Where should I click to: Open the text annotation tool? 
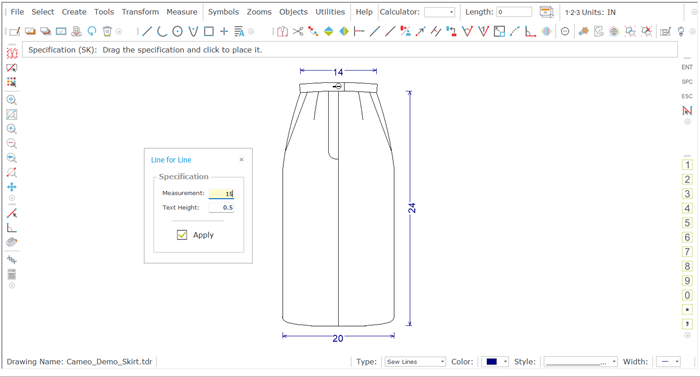point(239,31)
